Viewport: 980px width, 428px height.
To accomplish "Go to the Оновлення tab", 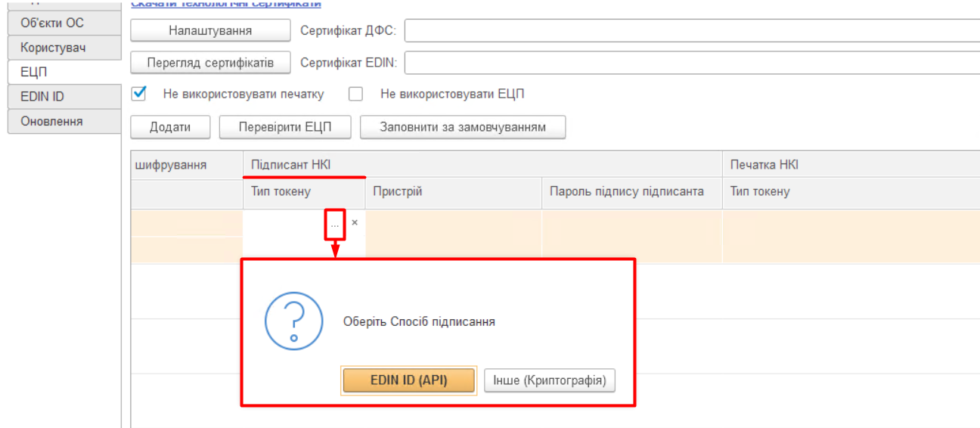I will point(64,121).
